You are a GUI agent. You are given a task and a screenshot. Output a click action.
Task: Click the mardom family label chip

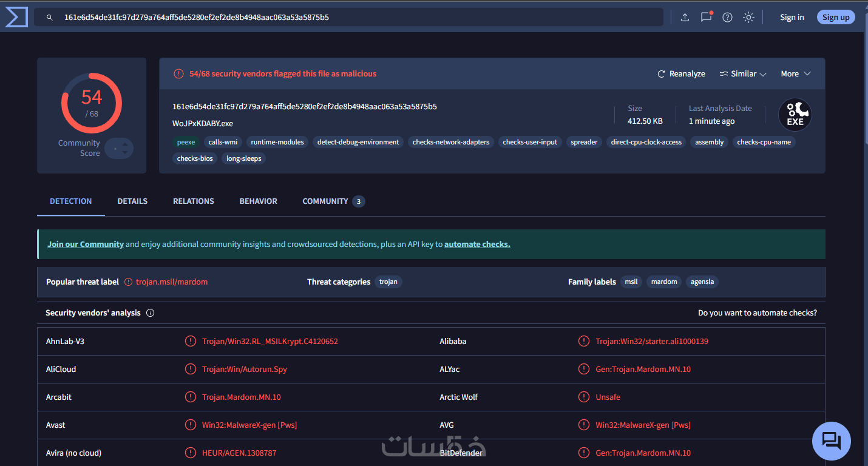point(664,282)
